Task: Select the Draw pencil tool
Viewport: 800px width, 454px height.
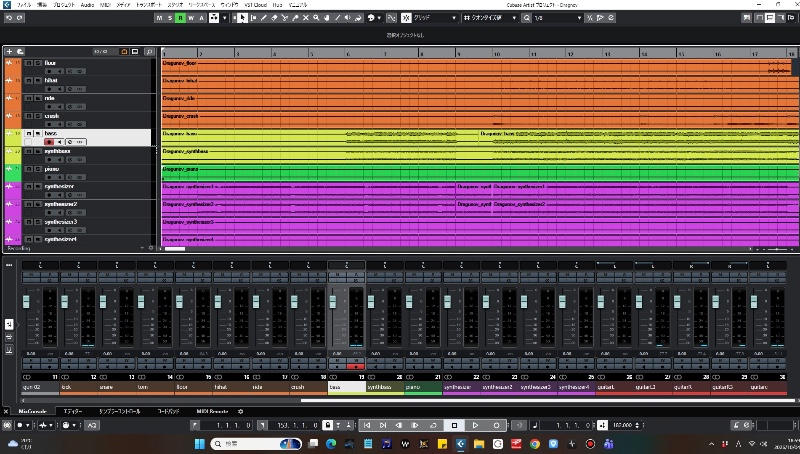Action: coord(264,18)
